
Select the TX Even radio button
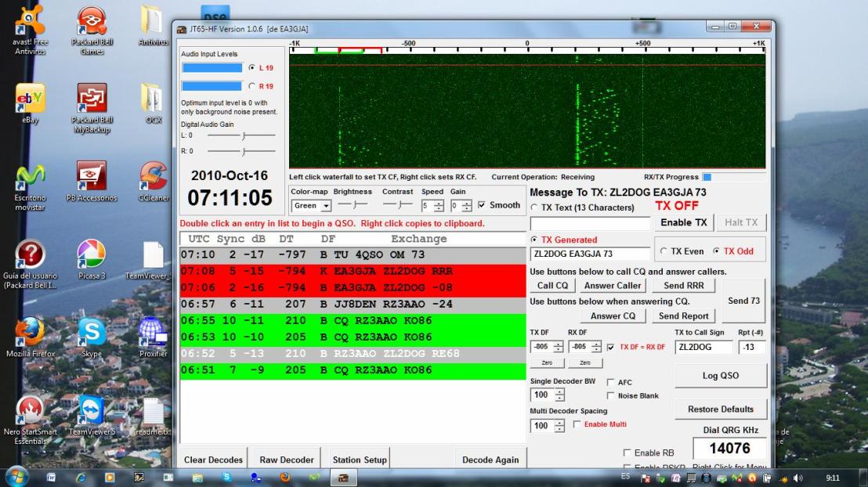664,251
